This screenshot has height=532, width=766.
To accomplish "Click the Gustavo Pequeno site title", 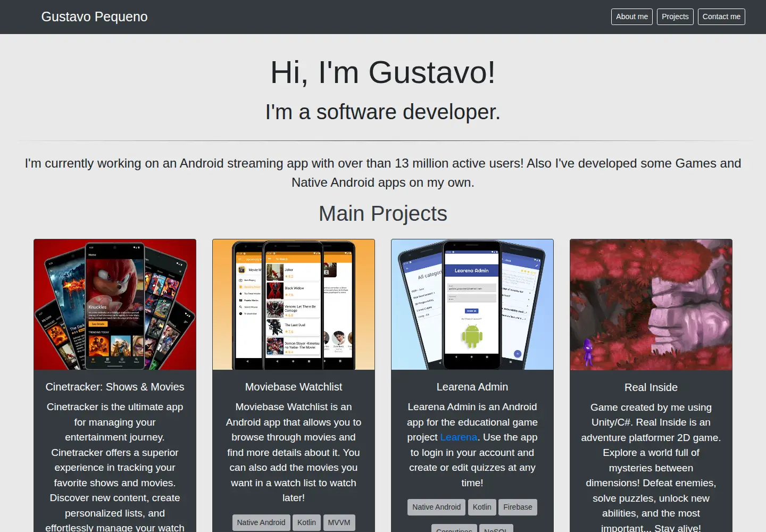I will click(95, 16).
